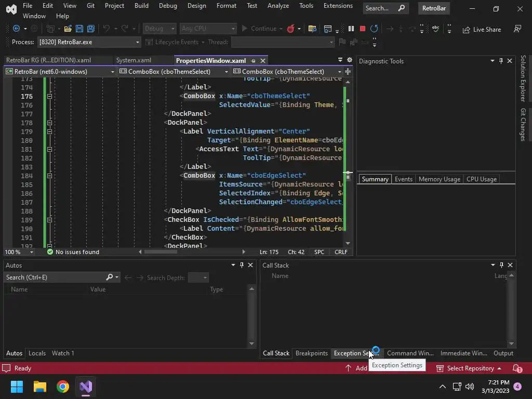Select the Events tab in Diagnostic Tools
The image size is (532, 399).
(x=403, y=179)
